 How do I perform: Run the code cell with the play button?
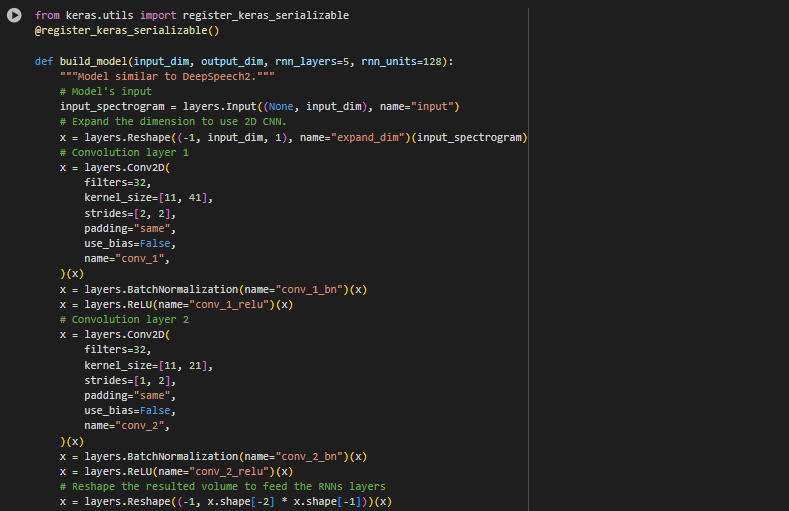(14, 16)
